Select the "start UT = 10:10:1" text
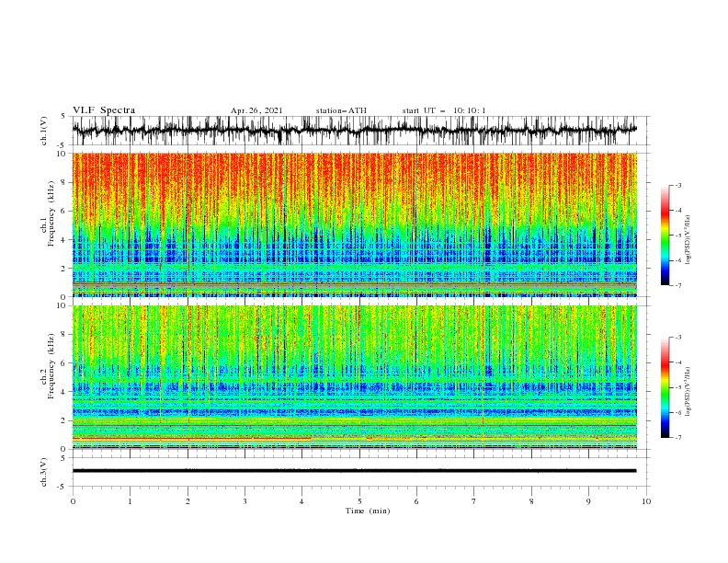 pos(444,110)
